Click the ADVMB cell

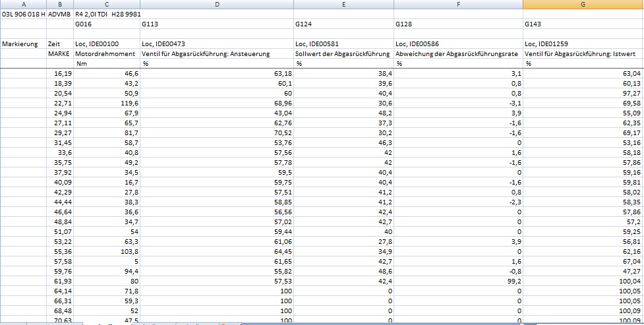point(59,13)
